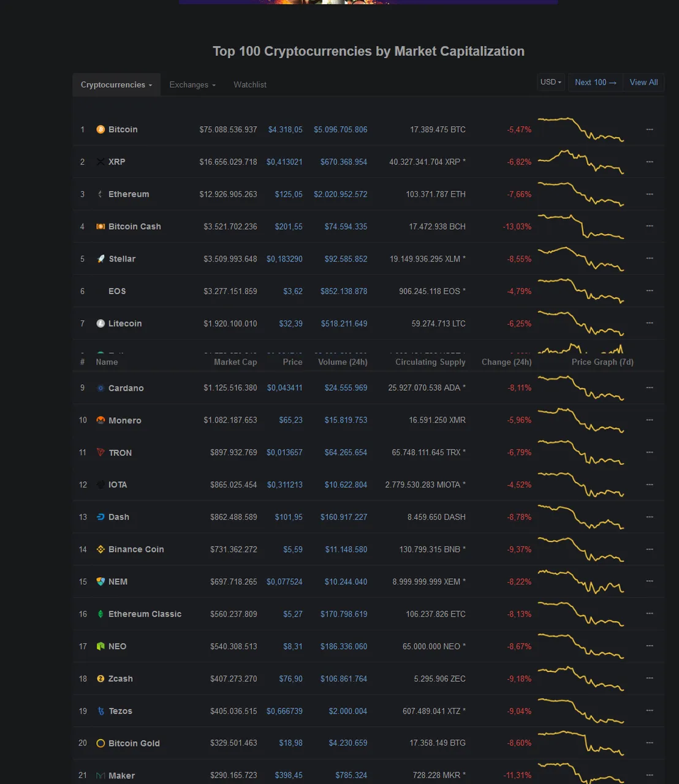Screen dimensions: 679x784
Task: Click the NEO logo icon
Action: [x=101, y=646]
